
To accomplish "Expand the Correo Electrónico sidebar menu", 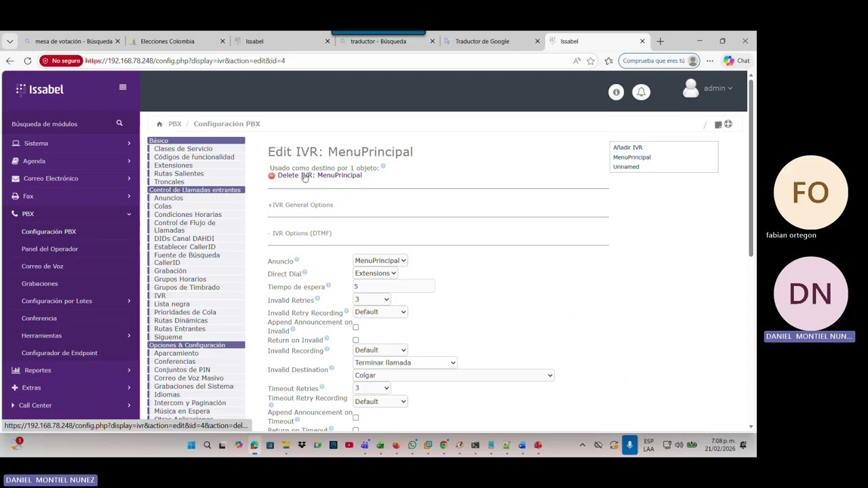I will (x=71, y=179).
